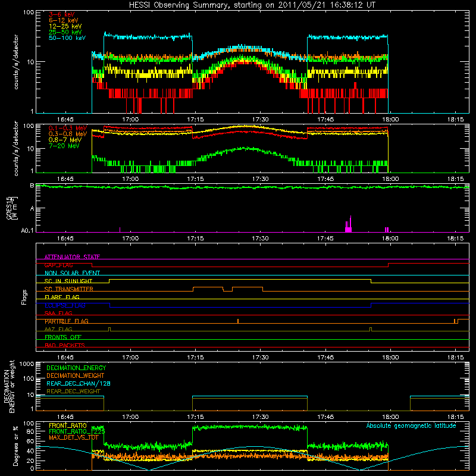Click the FLARE_FLAG label
This screenshot has width=476, height=476.
(x=62, y=297)
